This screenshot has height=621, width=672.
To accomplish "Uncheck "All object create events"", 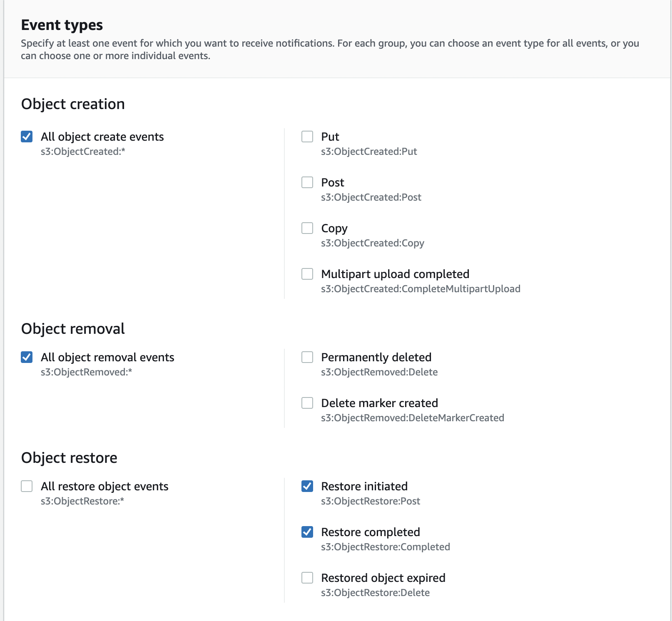I will 26,137.
